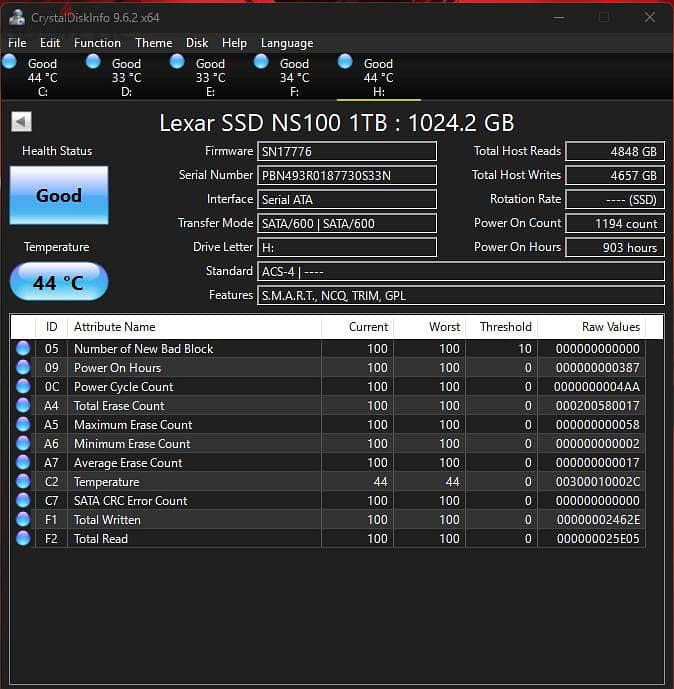Open the Edit menu
Screen dimensions: 674x689
[x=50, y=43]
